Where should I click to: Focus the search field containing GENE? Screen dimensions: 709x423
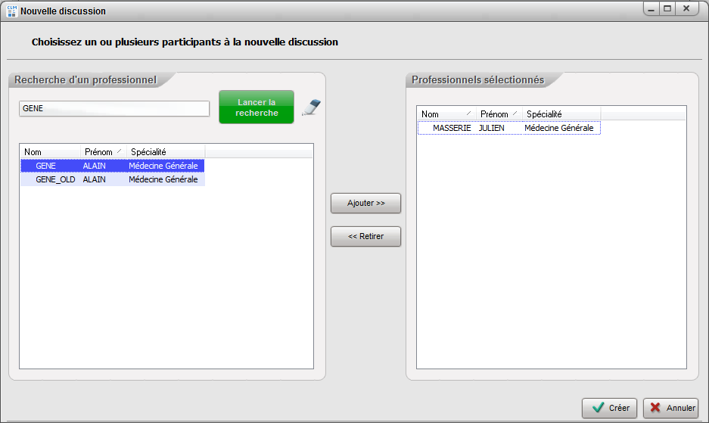point(114,108)
